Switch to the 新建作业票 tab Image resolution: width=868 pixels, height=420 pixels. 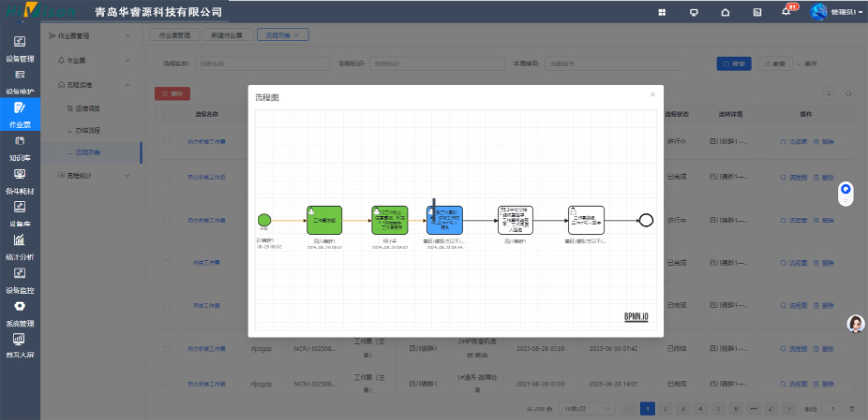click(x=222, y=35)
